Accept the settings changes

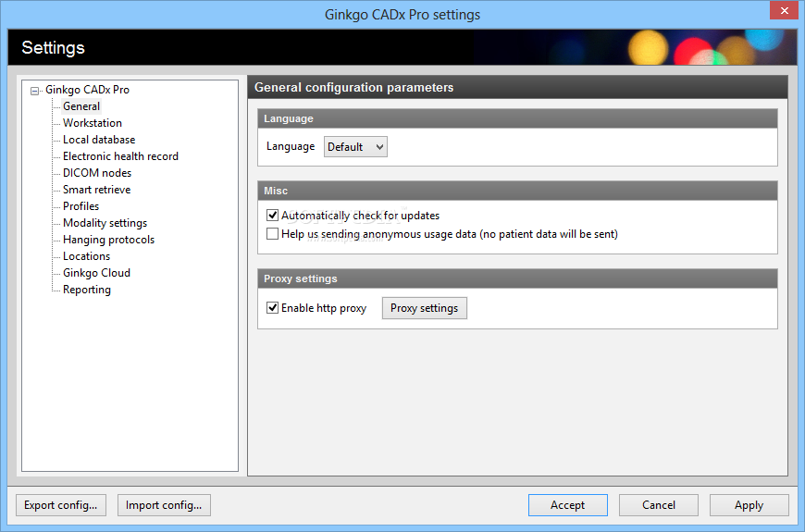pos(568,505)
